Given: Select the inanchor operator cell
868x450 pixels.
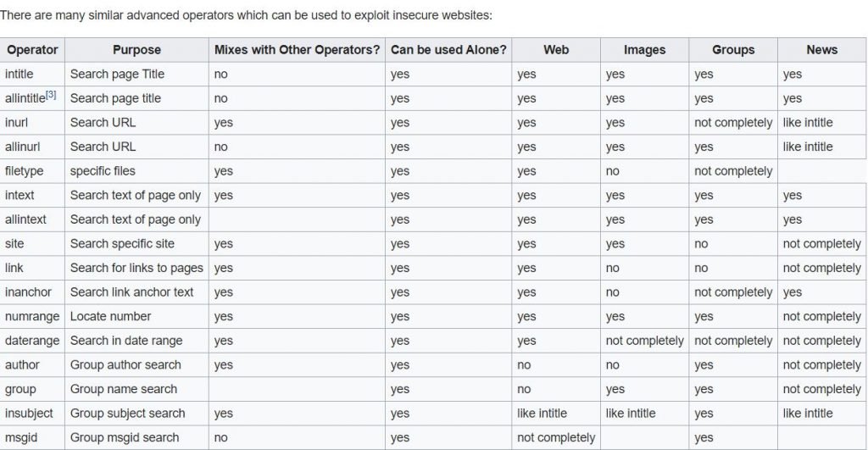Looking at the screenshot, I should (32, 292).
